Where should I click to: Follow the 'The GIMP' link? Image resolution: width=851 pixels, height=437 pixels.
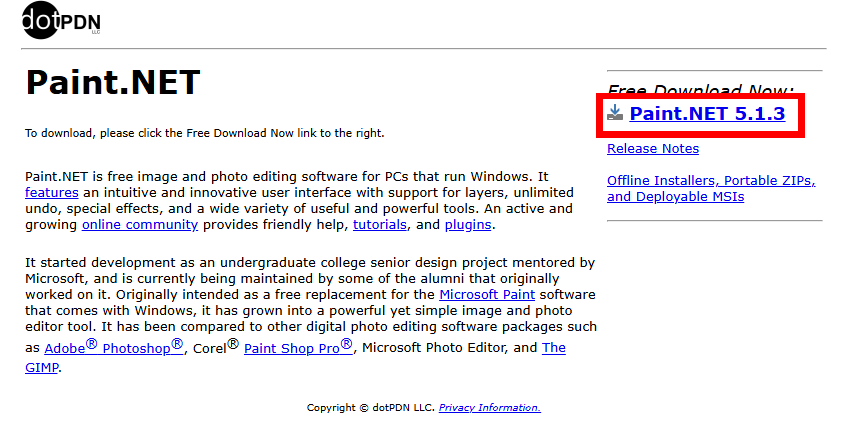(x=553, y=348)
